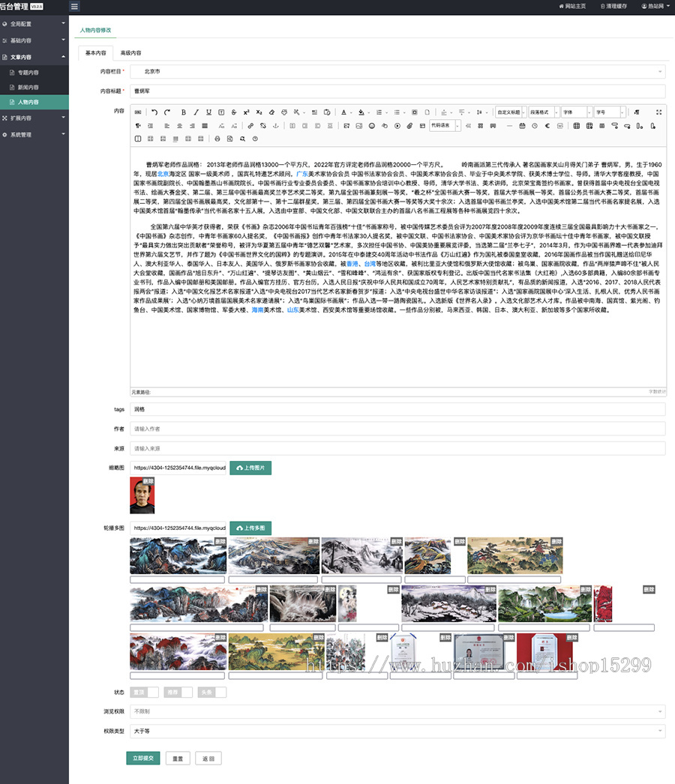The height and width of the screenshot is (784, 675).
Task: Open the background color paint bucket picker
Action: tap(361, 112)
